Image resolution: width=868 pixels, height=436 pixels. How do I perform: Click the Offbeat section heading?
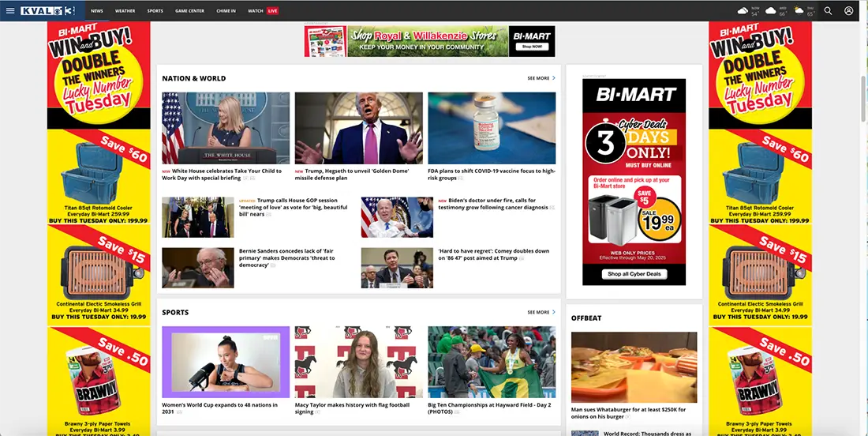pos(586,318)
